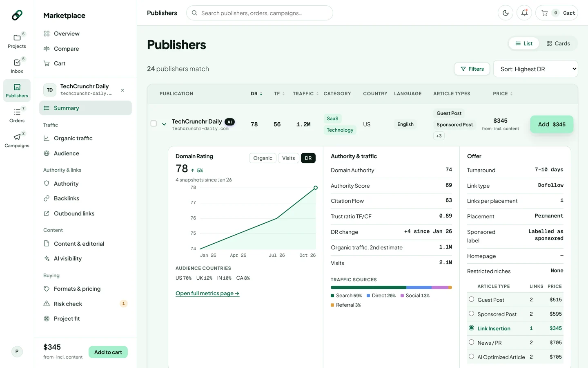Viewport: 588px width, 368px height.
Task: Open Project fit section
Action: tap(85, 319)
